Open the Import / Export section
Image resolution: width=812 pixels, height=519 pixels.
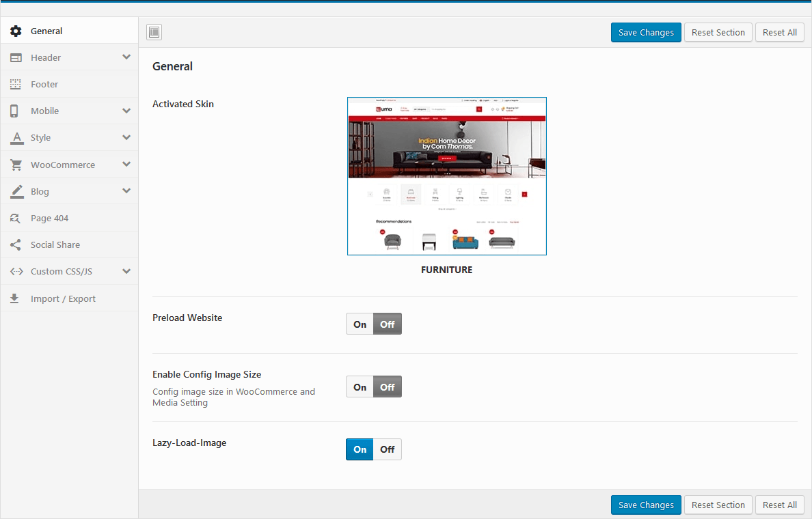pyautogui.click(x=70, y=298)
